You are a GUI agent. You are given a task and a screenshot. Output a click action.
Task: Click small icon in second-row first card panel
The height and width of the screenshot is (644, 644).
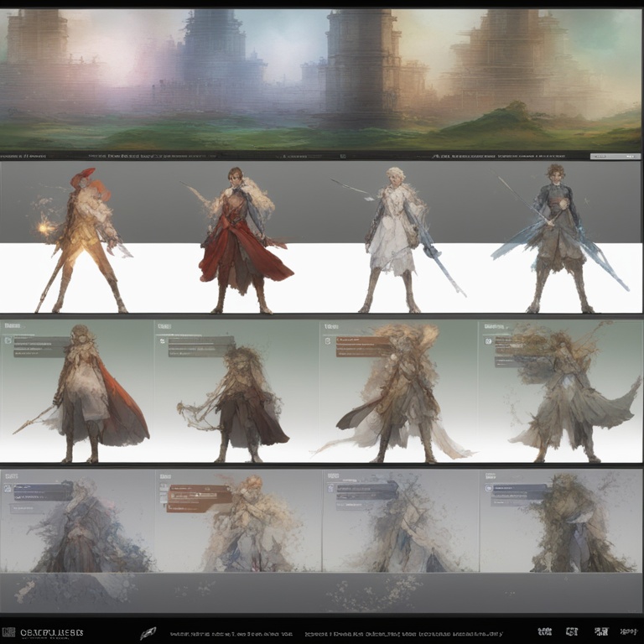click(8, 341)
